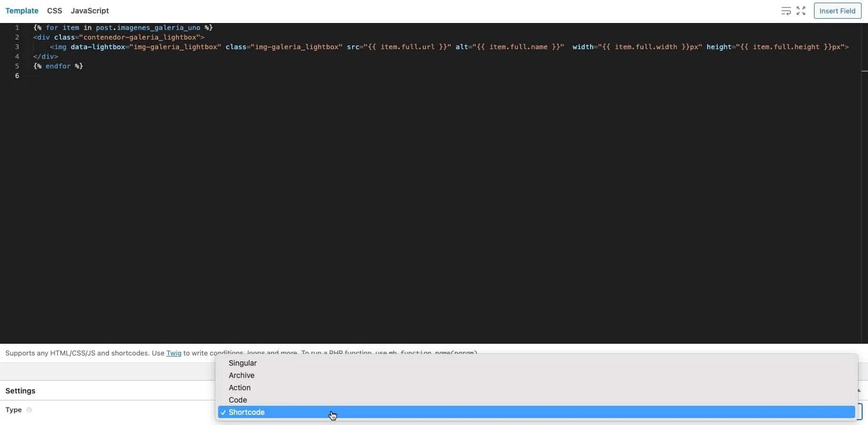Image resolution: width=868 pixels, height=425 pixels.
Task: Enter fullscreen mode for the code editor
Action: click(x=801, y=11)
